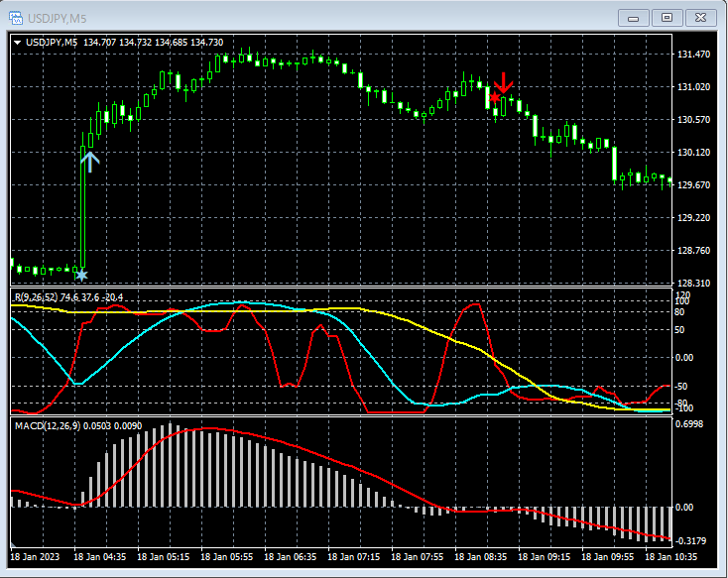Maximize the USDJPY chart window

tap(667, 17)
